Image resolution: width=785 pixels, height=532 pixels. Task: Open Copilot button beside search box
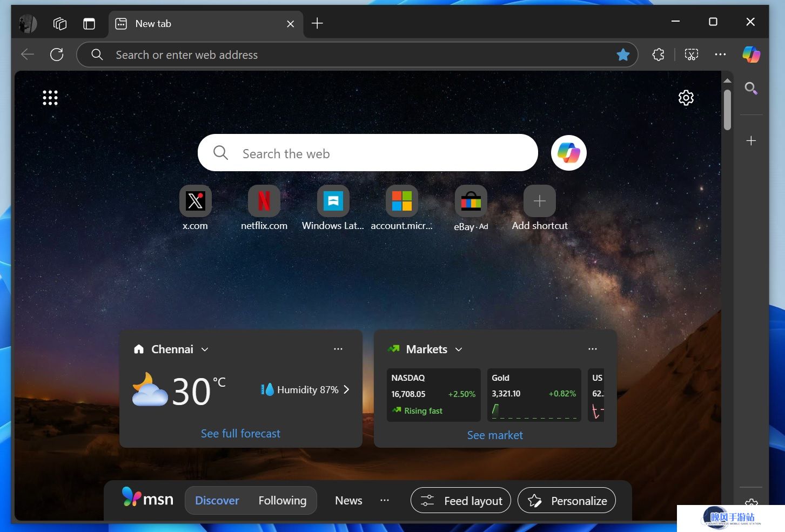(569, 153)
